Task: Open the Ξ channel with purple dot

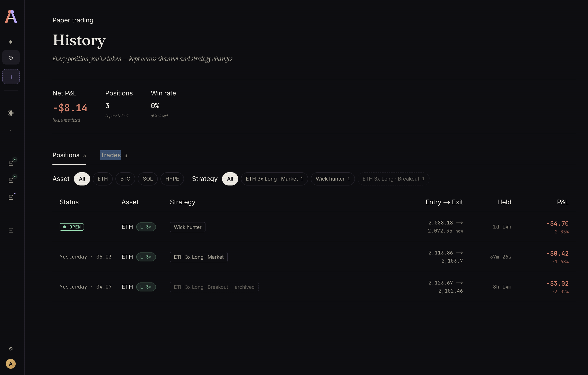Action: click(11, 197)
